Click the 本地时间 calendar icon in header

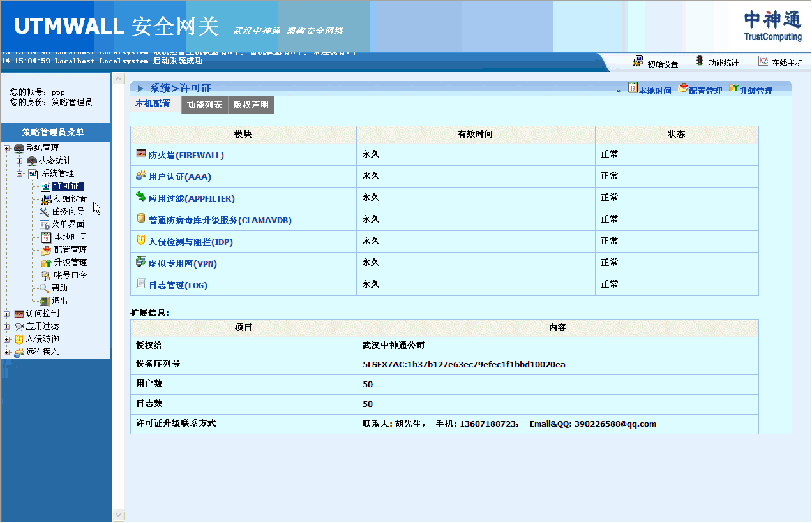tap(633, 89)
